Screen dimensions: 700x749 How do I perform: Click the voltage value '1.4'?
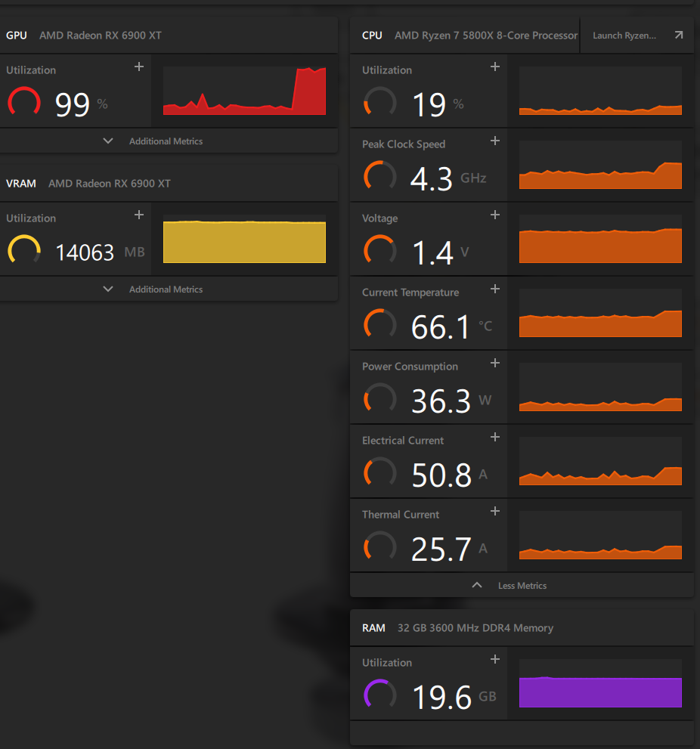432,252
